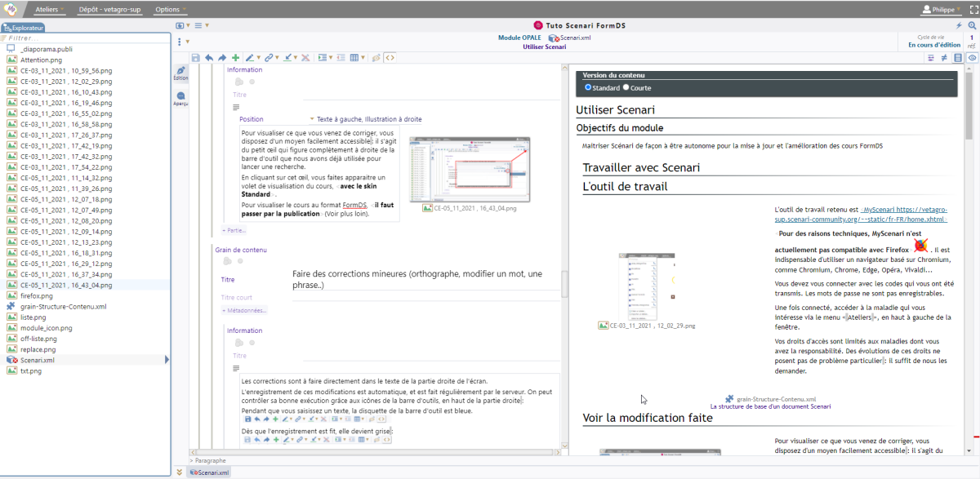Screen dimensions: 980x479
Task: Expand the '+ Partie...' button
Action: pyautogui.click(x=234, y=230)
